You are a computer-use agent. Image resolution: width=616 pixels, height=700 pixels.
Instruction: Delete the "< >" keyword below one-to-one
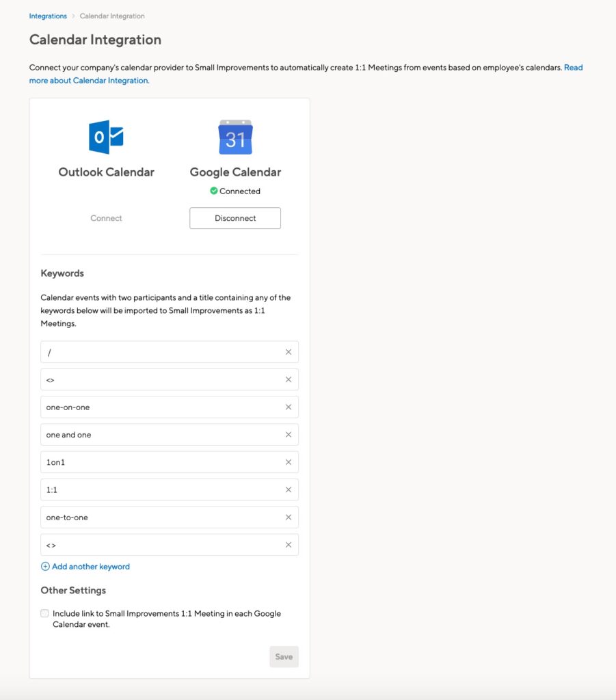click(x=289, y=545)
